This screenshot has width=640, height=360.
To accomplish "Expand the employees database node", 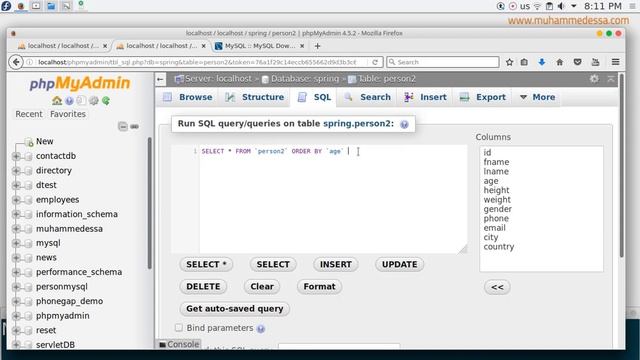I will pos(16,200).
